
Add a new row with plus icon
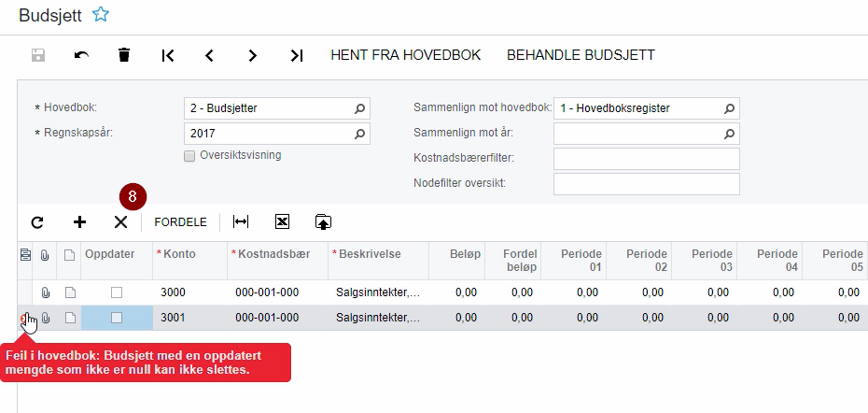80,222
